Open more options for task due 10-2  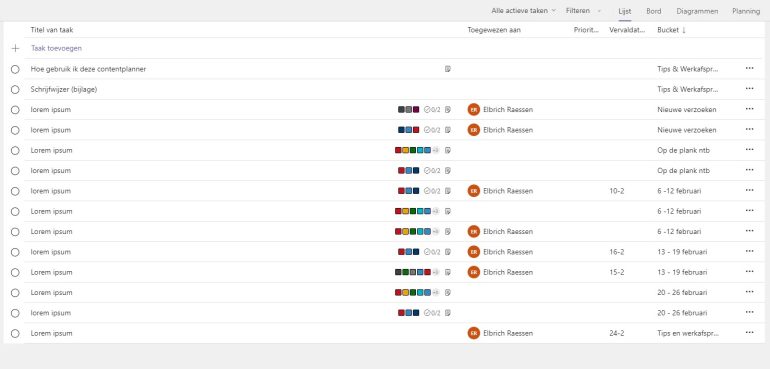[x=749, y=191]
